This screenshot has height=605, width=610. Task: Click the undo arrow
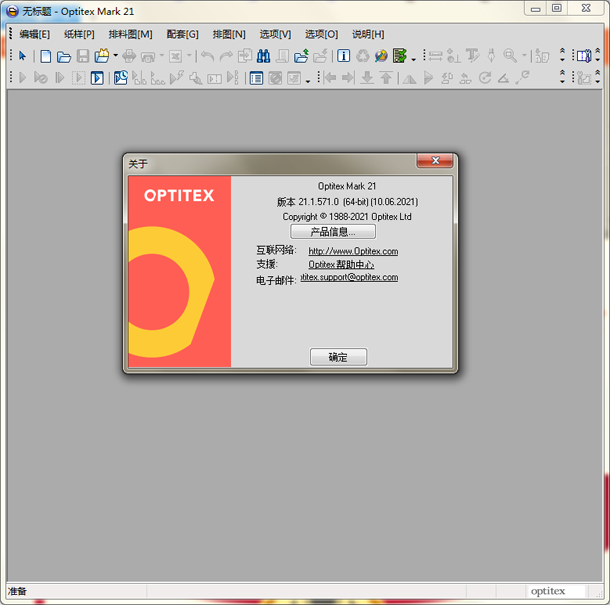point(208,57)
